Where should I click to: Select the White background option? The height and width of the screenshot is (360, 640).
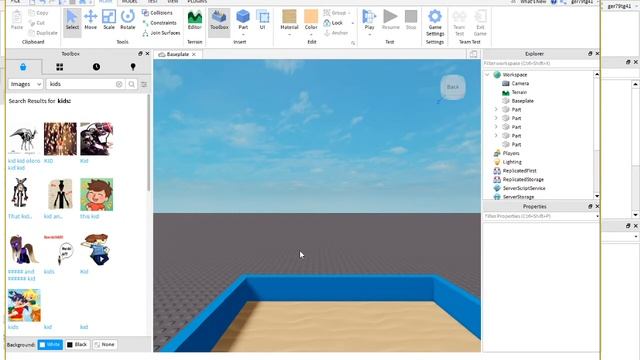point(50,344)
